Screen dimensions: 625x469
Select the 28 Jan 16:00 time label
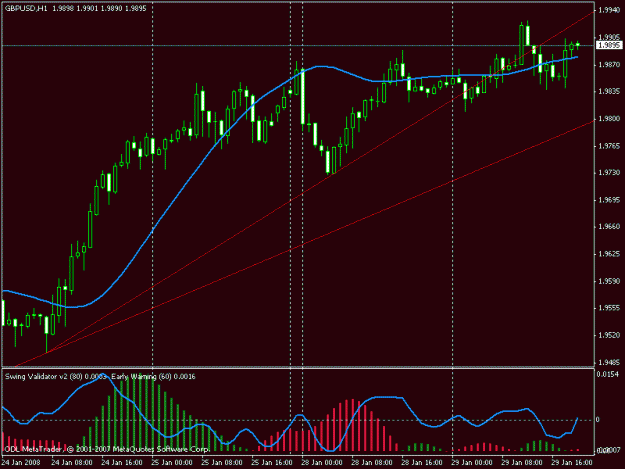[422, 463]
